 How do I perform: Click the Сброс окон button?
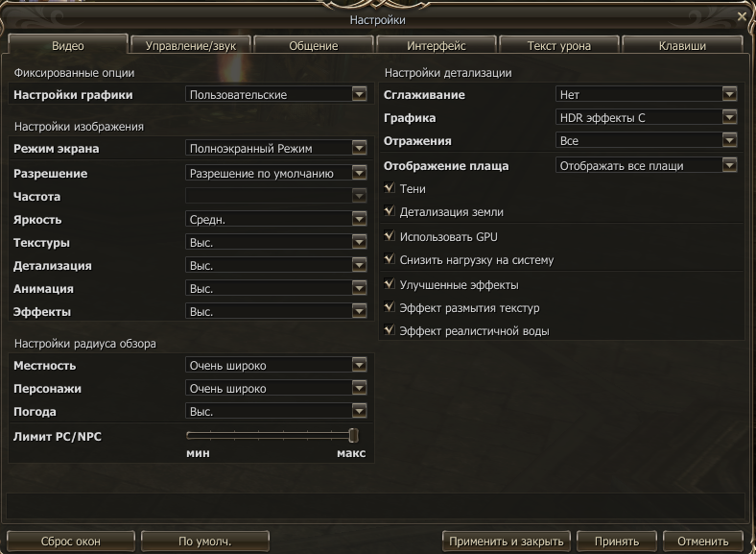pyautogui.click(x=71, y=542)
